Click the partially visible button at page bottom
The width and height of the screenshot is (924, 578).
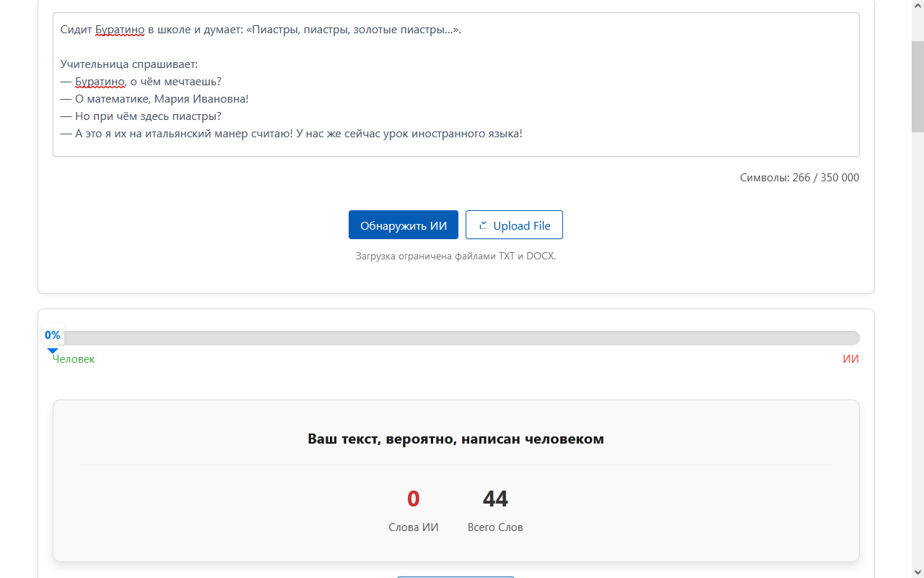click(456, 576)
